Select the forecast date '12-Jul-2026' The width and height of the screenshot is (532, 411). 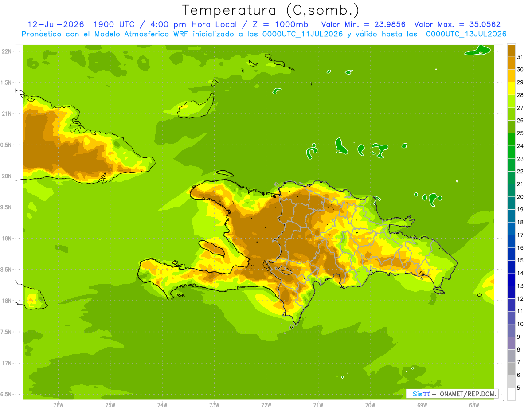56,24
